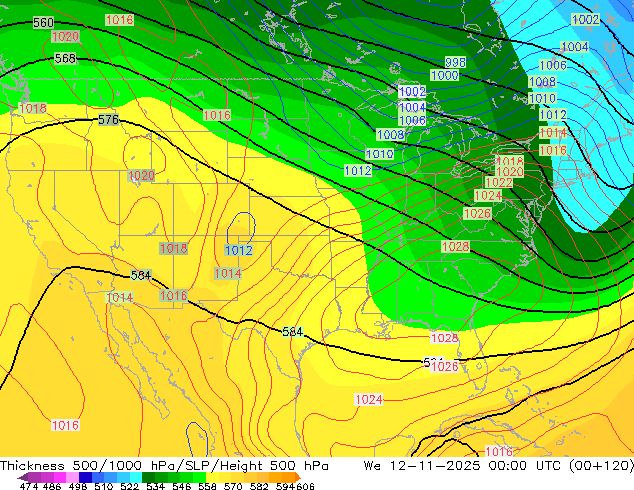634x490 pixels.
Task: Click the legend value 582
Action: pos(259,486)
